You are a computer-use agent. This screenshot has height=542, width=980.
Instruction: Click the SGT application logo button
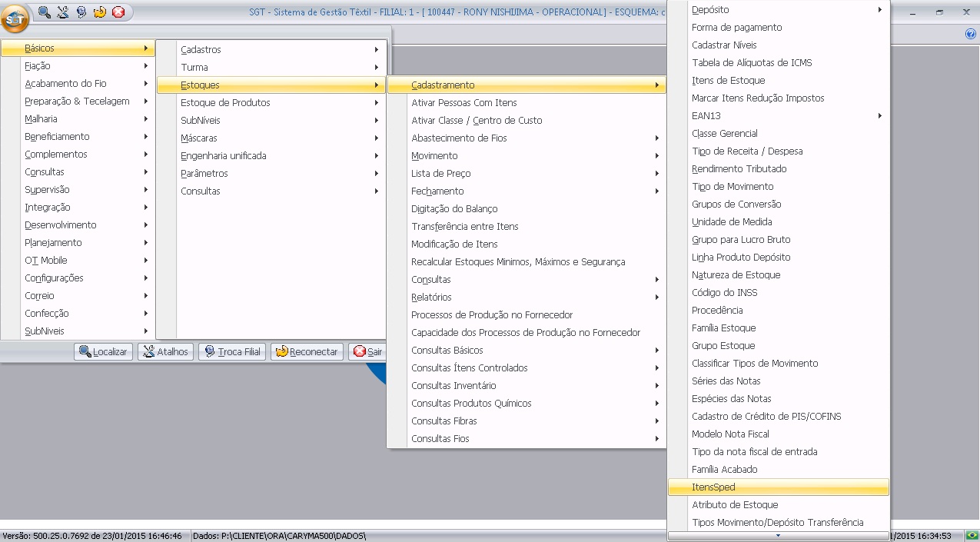click(15, 18)
